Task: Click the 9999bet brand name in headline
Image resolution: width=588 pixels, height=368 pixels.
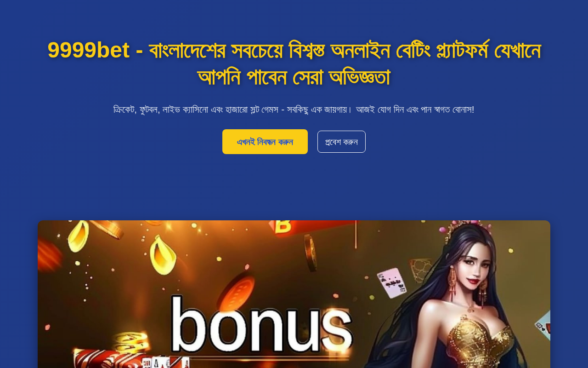Action: pos(88,50)
